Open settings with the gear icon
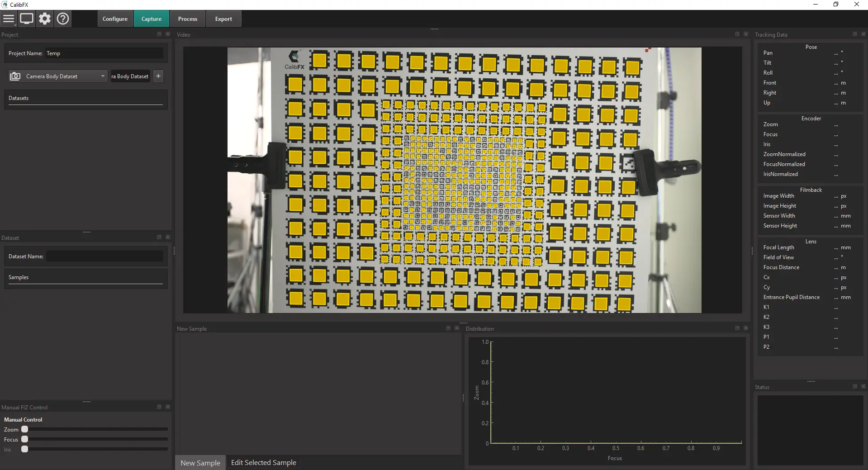The image size is (868, 470). [45, 19]
